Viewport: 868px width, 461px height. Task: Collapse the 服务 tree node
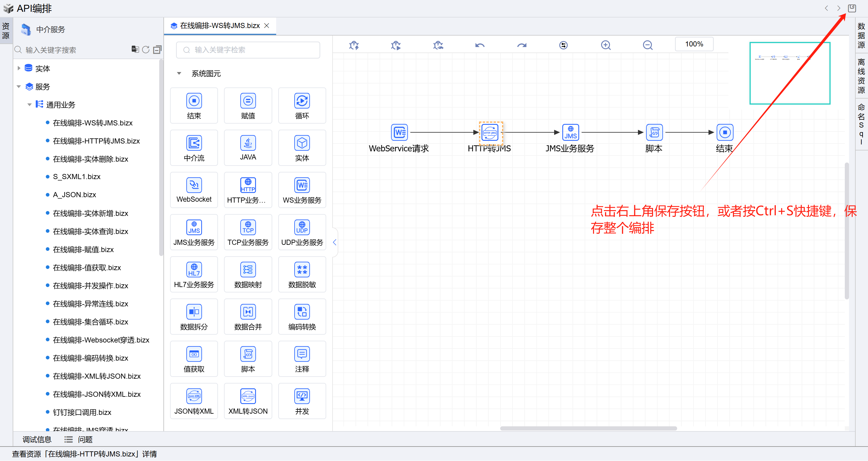(x=19, y=87)
